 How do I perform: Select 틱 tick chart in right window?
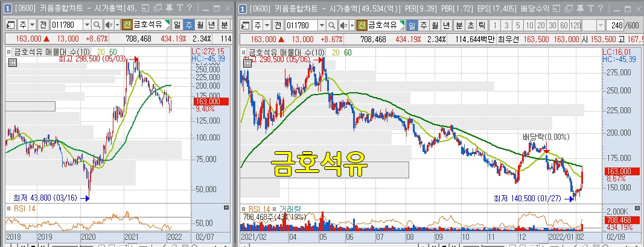pos(482,25)
